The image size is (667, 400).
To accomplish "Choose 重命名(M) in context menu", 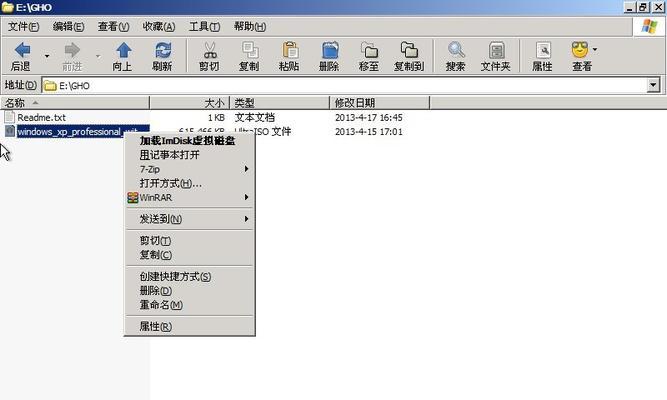I will pyautogui.click(x=189, y=305).
